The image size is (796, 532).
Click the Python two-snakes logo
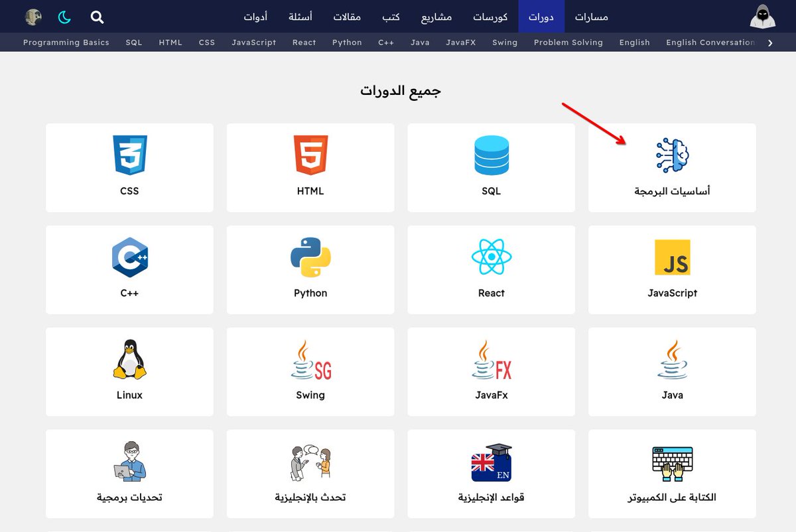[x=310, y=257]
